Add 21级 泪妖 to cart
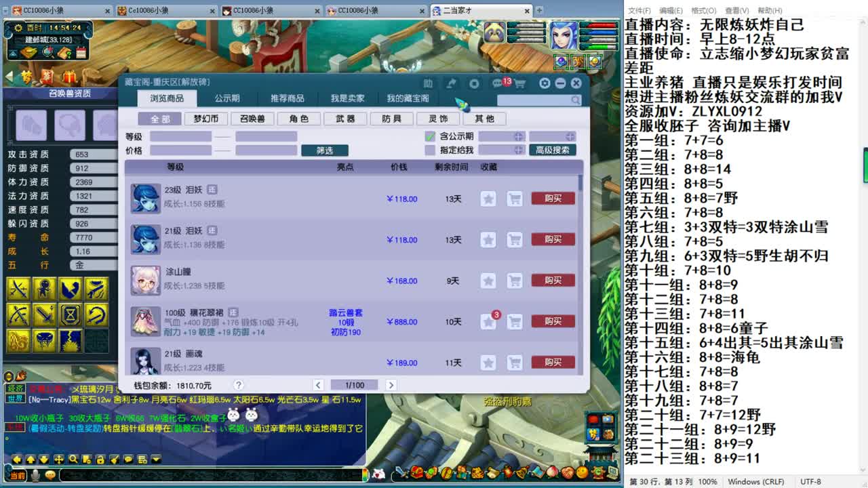Viewport: 868px width, 488px height. (515, 239)
